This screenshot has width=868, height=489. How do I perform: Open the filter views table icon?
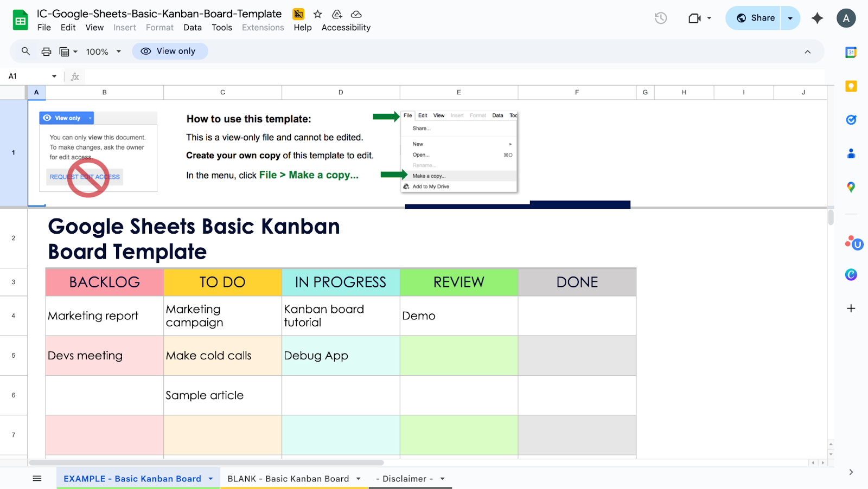click(65, 52)
